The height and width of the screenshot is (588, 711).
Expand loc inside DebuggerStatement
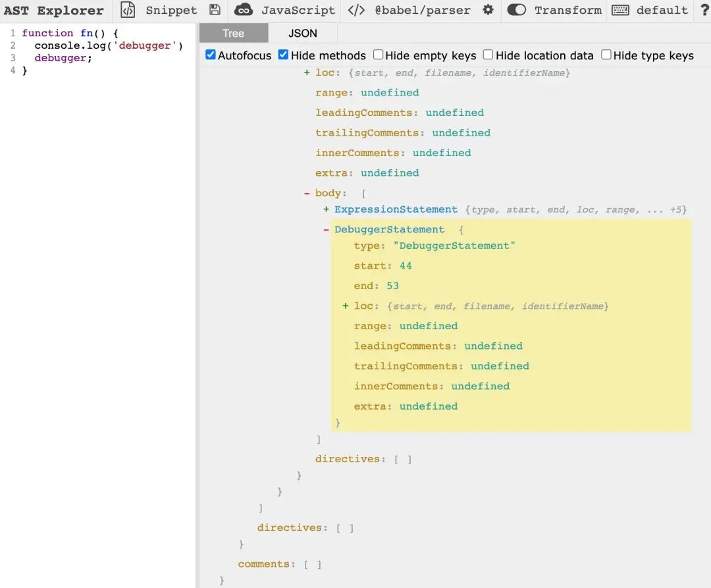346,306
